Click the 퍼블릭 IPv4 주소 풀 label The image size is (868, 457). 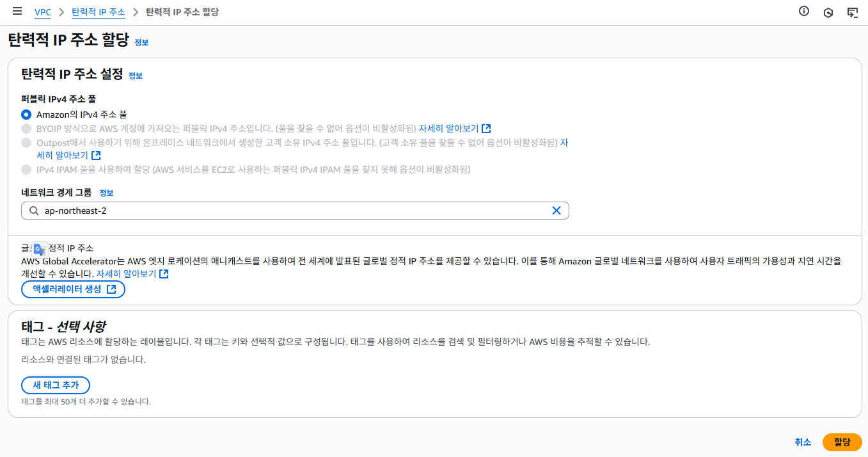59,99
